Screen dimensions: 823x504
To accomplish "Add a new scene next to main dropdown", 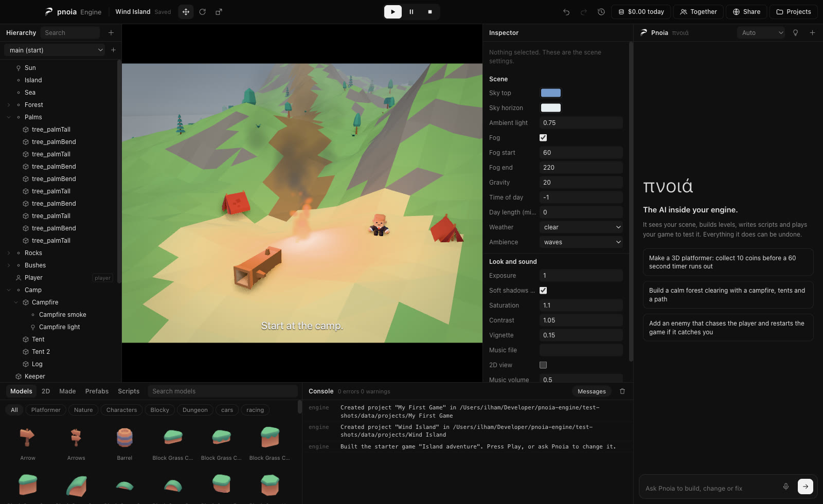I will coord(113,50).
